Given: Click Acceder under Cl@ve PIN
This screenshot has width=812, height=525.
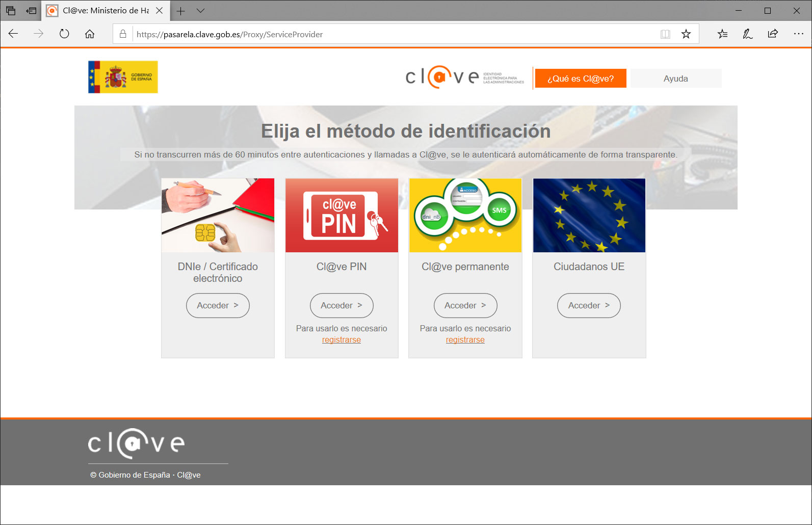Looking at the screenshot, I should point(342,305).
